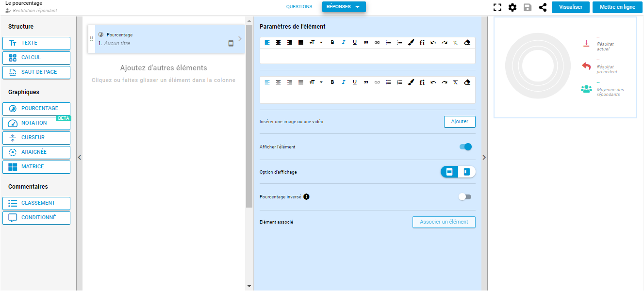
Task: Add CALCUL structure element
Action: [x=36, y=58]
